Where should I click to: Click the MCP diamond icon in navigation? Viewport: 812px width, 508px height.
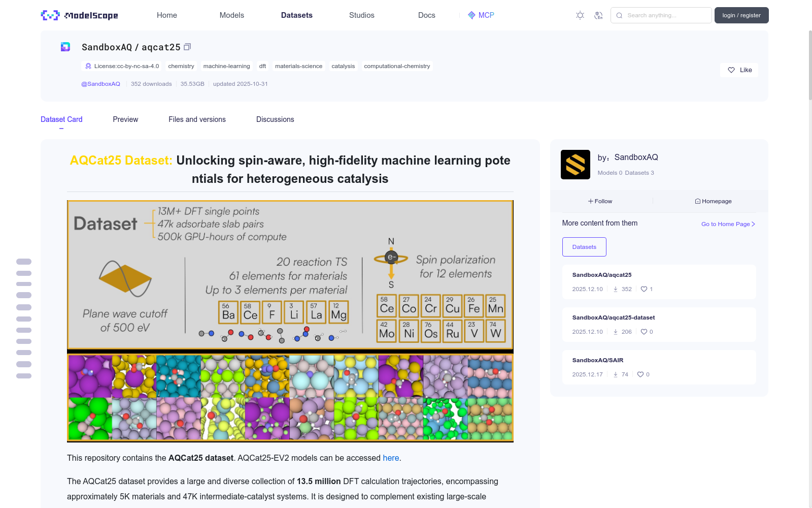tap(471, 15)
